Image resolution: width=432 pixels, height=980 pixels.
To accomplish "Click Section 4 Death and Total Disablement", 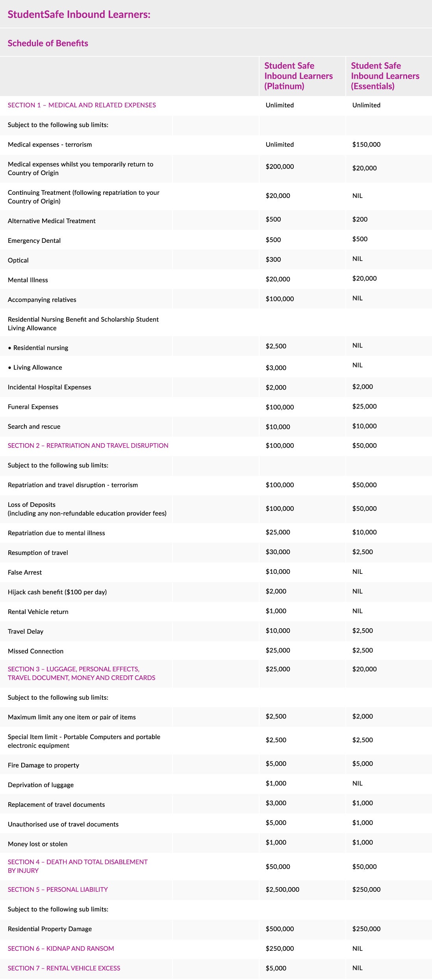I will (x=77, y=866).
